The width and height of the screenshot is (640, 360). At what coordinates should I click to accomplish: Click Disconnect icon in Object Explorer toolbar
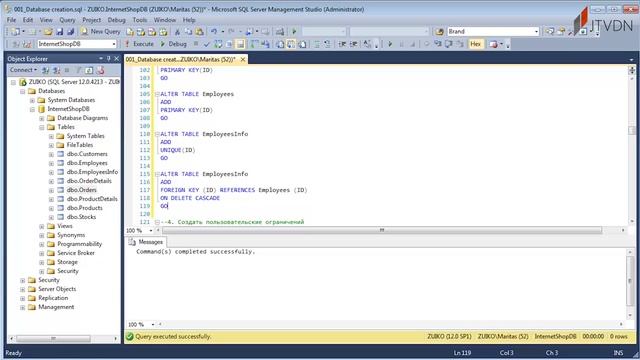tap(56, 70)
